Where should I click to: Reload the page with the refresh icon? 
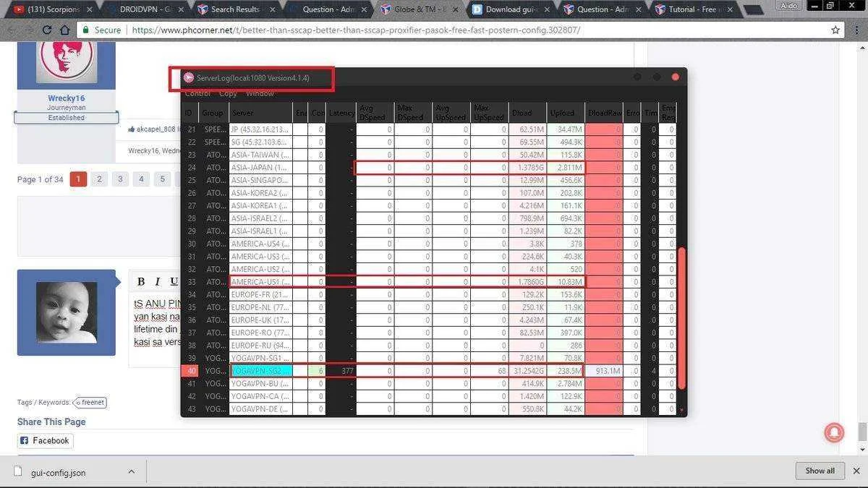[x=47, y=30]
